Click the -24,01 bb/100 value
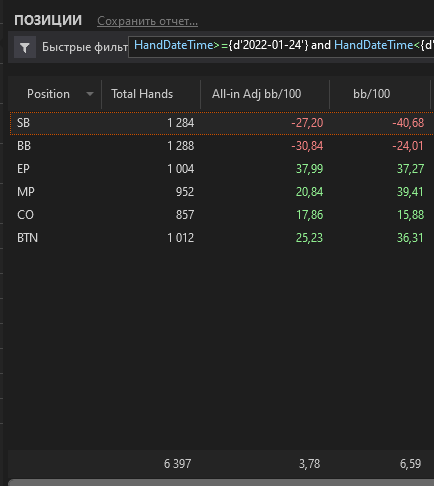434x486 pixels. 408,146
